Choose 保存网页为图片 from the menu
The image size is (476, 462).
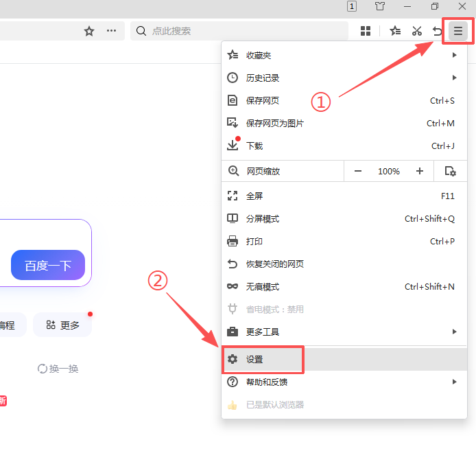point(344,124)
